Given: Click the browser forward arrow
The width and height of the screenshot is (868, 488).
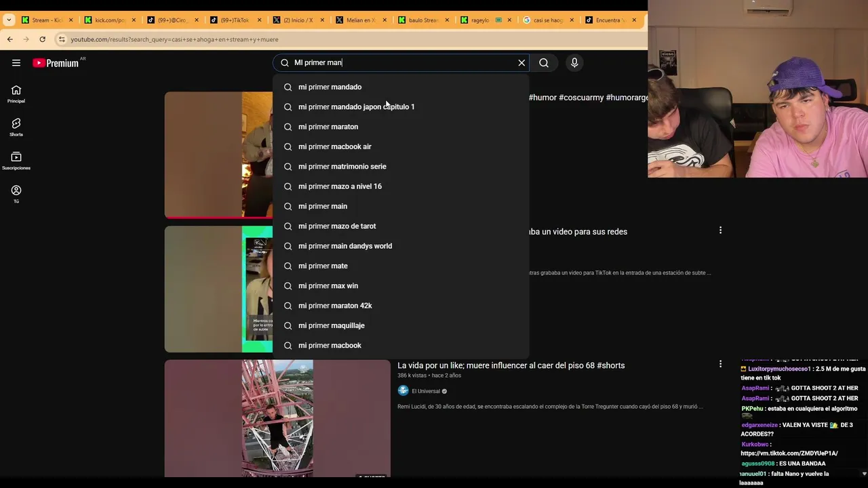Looking at the screenshot, I should tap(26, 39).
